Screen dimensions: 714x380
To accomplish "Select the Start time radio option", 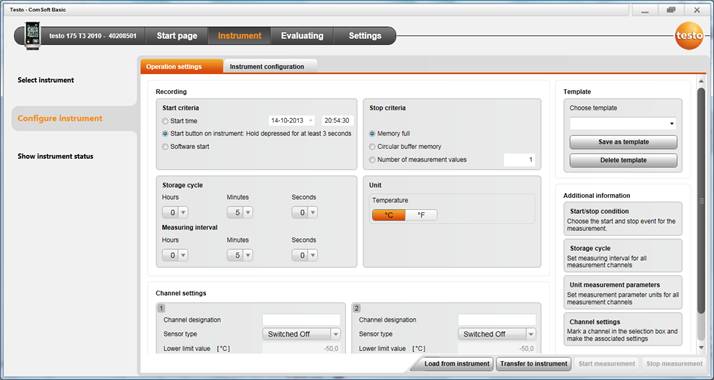I will tap(165, 121).
